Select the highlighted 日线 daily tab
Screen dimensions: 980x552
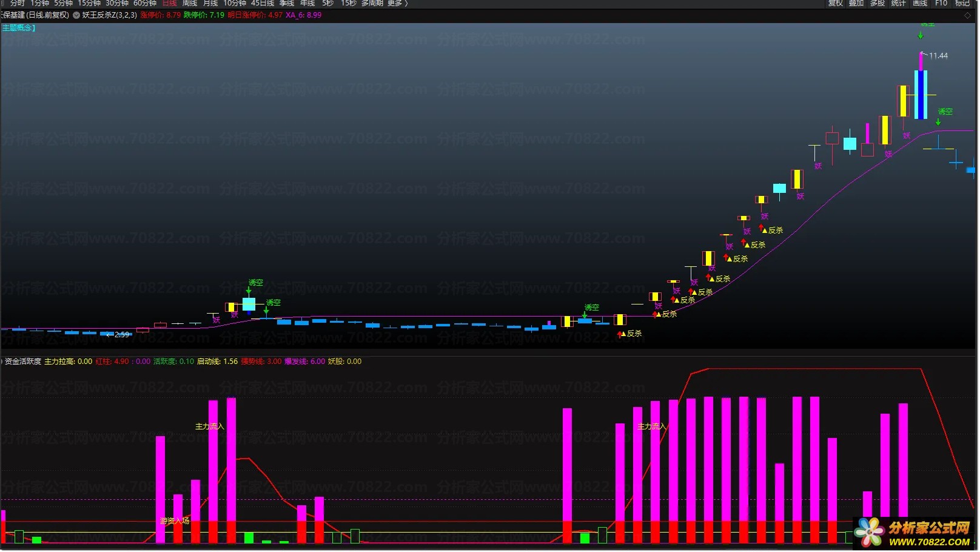pos(170,3)
